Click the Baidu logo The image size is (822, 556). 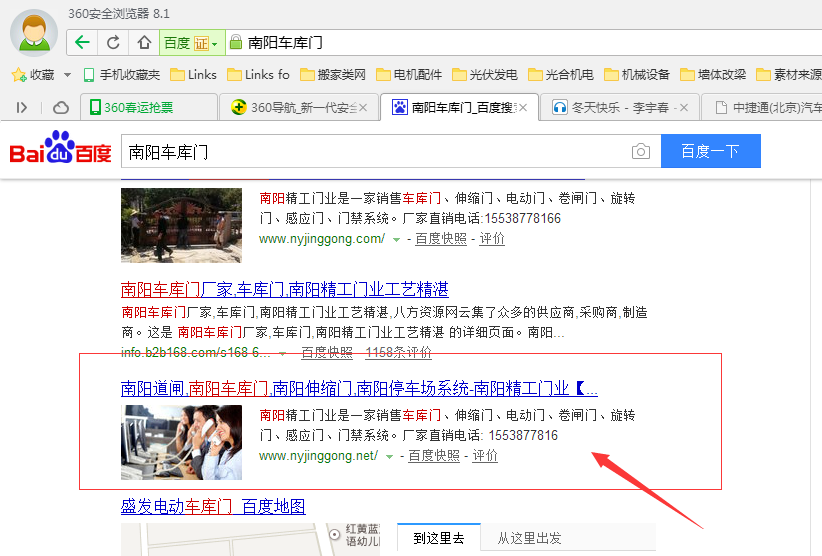[x=60, y=150]
